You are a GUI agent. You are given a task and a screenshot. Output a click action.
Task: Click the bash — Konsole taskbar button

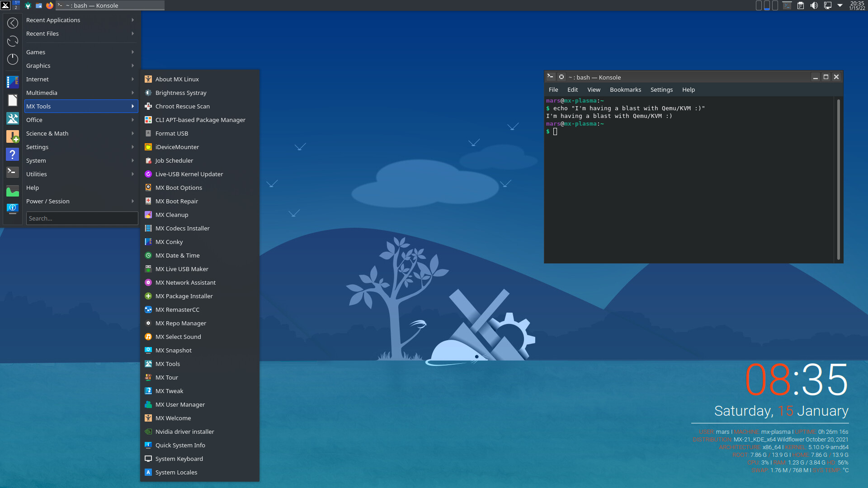pos(110,5)
